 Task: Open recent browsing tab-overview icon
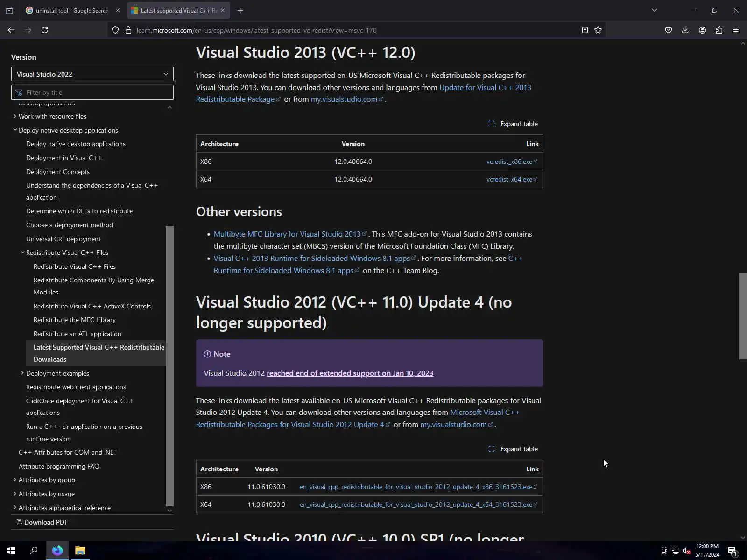pyautogui.click(x=9, y=10)
